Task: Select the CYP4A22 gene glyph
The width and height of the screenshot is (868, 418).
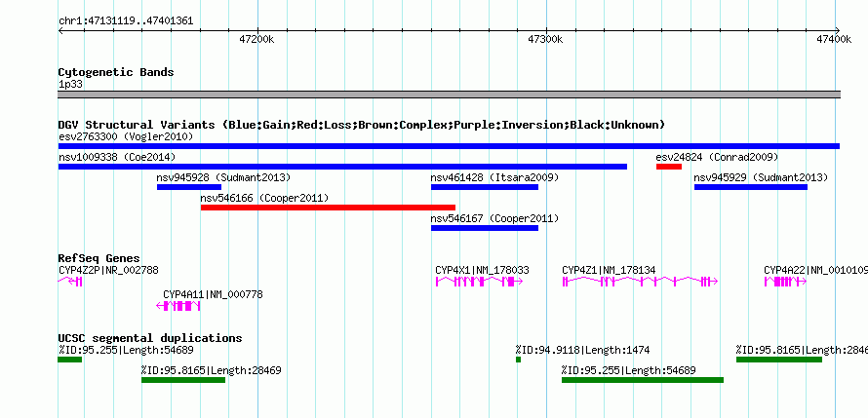Action: coord(785,282)
